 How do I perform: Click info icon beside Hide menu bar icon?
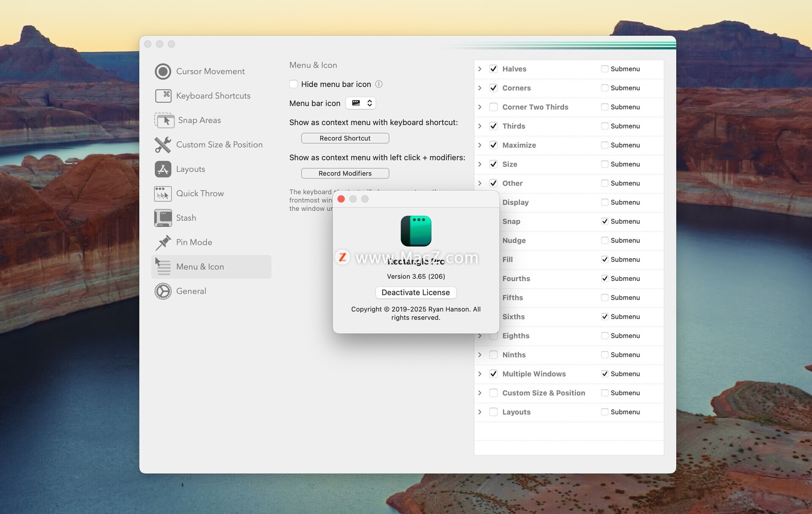(379, 84)
